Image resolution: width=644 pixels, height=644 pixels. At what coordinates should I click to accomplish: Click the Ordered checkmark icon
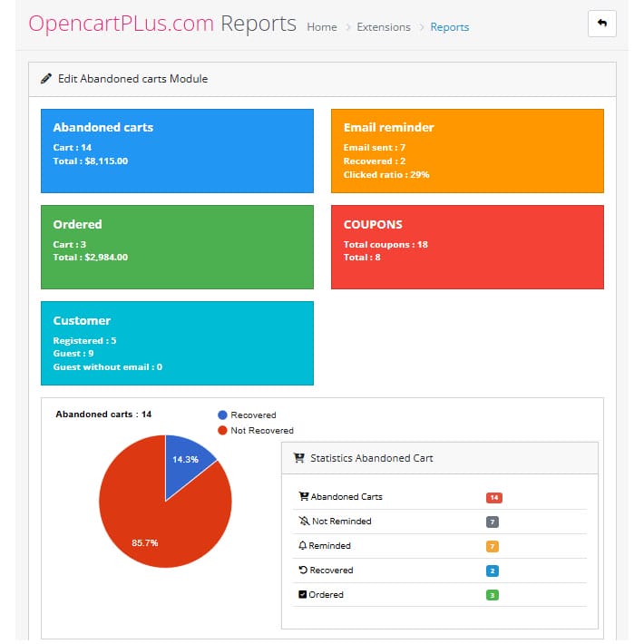tap(304, 595)
